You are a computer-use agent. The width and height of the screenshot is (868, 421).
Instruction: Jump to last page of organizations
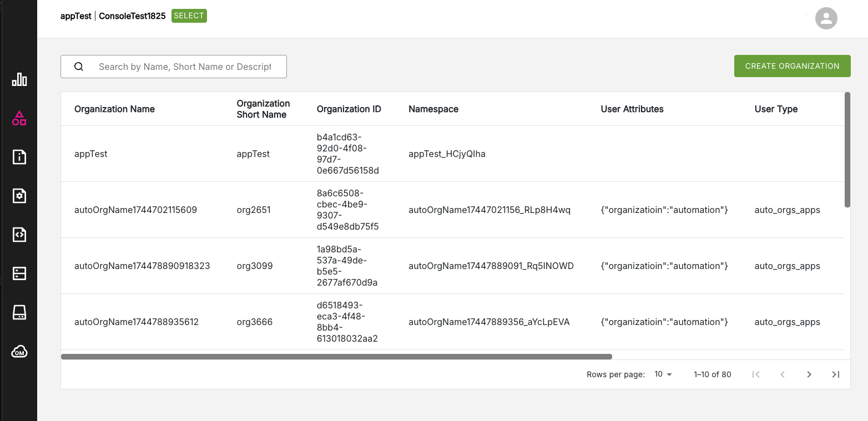[x=836, y=374]
